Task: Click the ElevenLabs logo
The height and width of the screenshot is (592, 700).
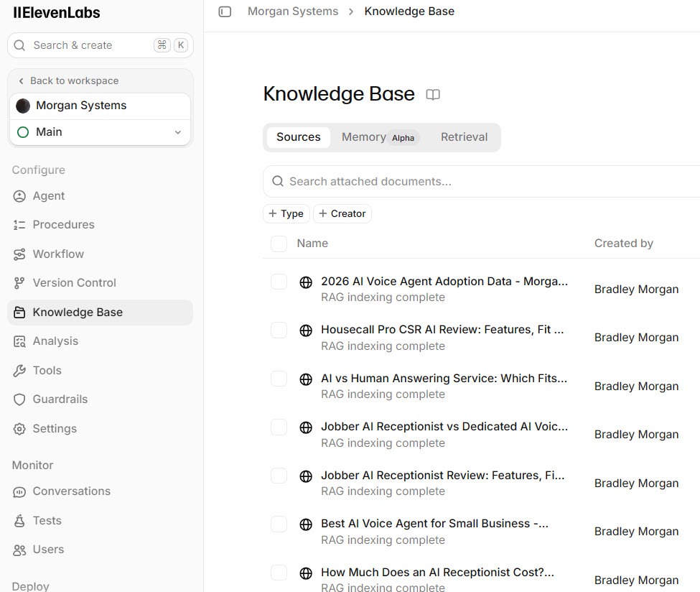Action: pyautogui.click(x=56, y=12)
